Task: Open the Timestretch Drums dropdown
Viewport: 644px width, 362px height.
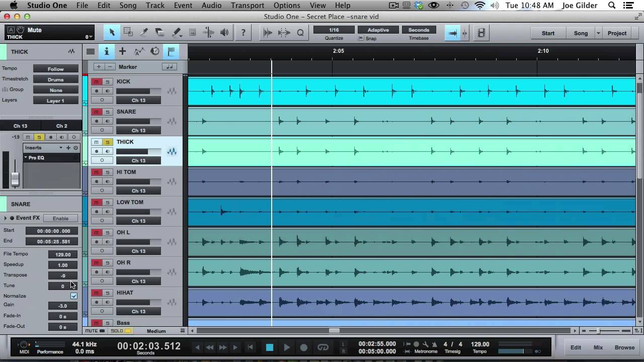Action: (56, 79)
